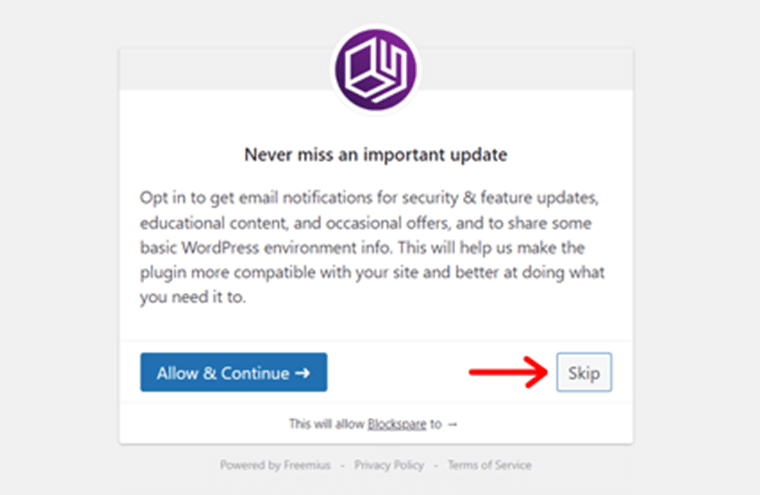760x495 pixels.
Task: Click the dash between Privacy Policy and Terms
Action: [x=436, y=466]
